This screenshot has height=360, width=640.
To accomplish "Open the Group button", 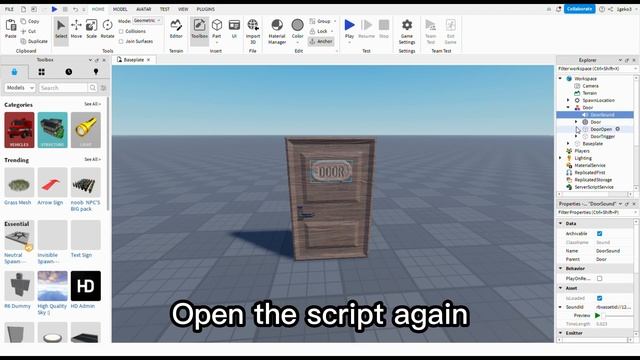I will (x=322, y=21).
